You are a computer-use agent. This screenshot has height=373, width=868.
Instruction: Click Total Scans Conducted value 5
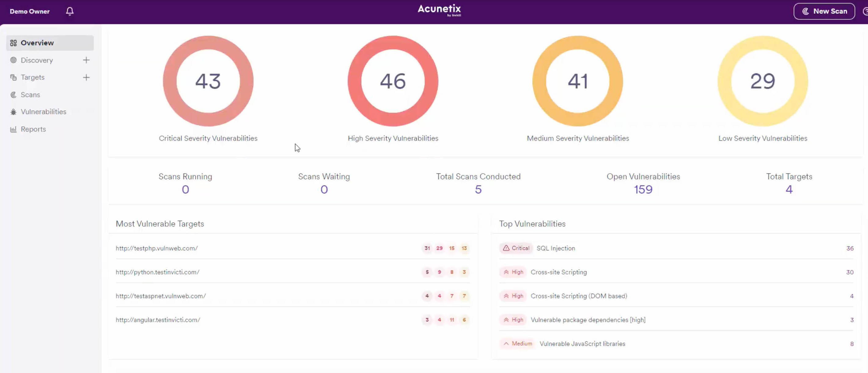478,189
